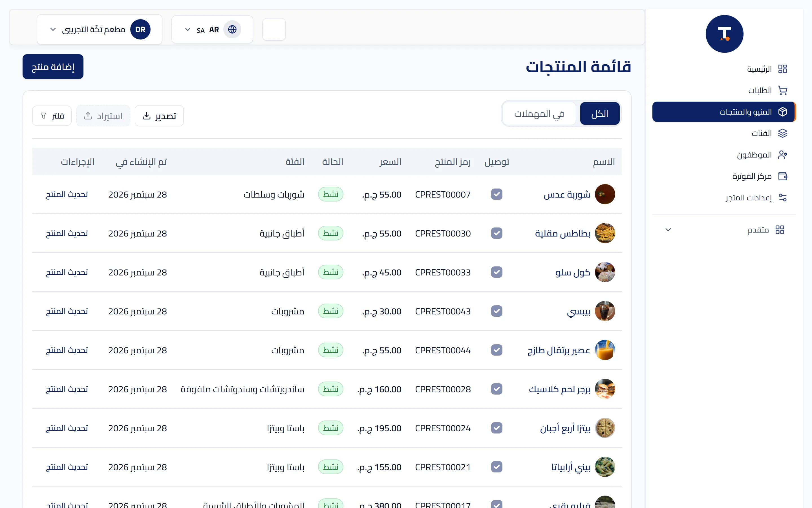
Task: Click the globe language icon
Action: (x=232, y=30)
